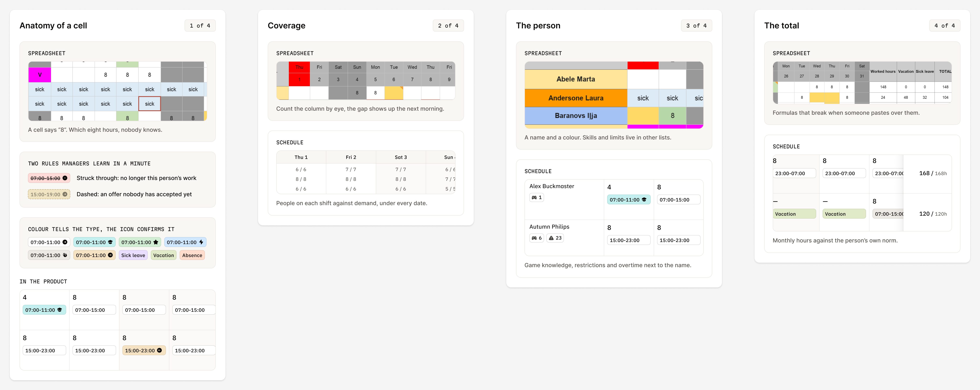Screen dimensions: 980x390
Task: Click the 'Thu 1' schedule column header
Action: 301,157
